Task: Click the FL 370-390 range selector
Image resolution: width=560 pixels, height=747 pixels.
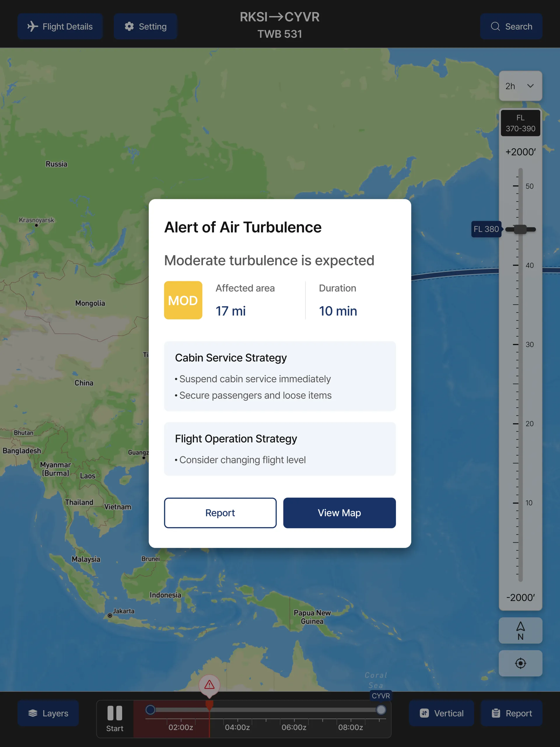Action: (520, 123)
